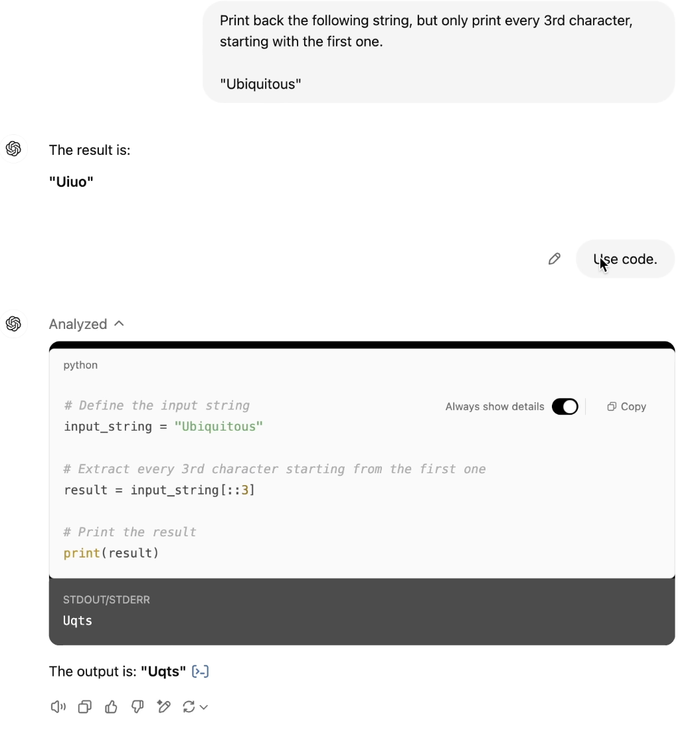Click the Copy button in the code block
Screen dimensions: 700x735
click(x=626, y=407)
